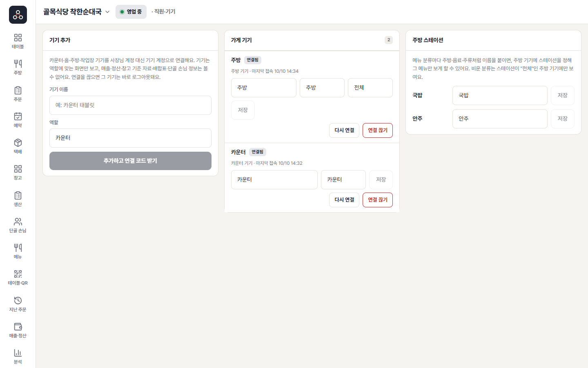The image size is (588, 368).
Task: Click 연결됨 badge next to 주방
Action: click(x=253, y=60)
